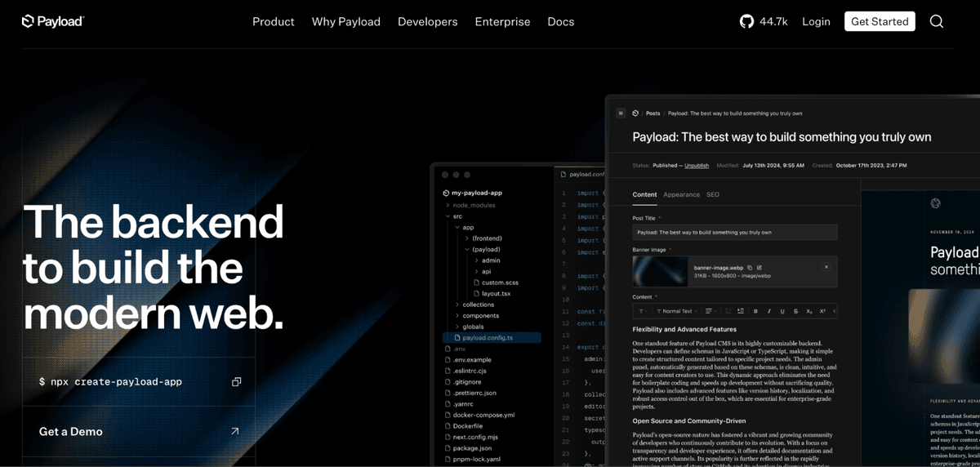Copy the banner-image.webp filename icon
980x467 pixels.
coord(750,268)
